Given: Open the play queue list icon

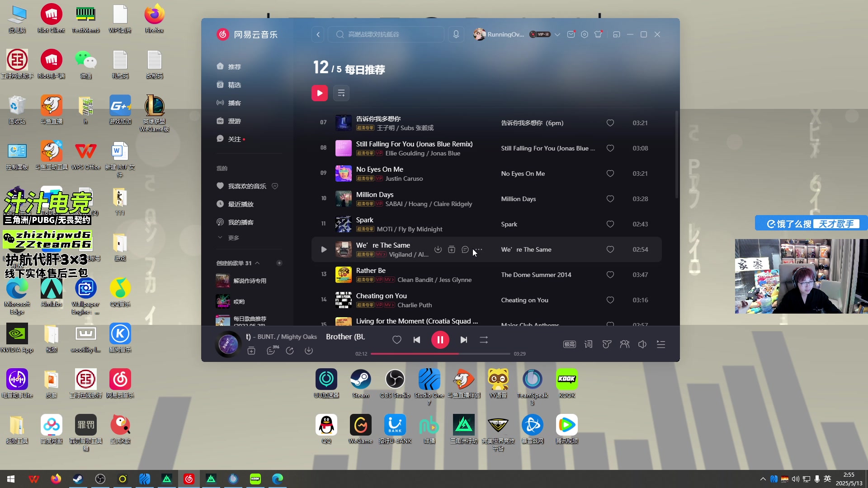Looking at the screenshot, I should (661, 344).
